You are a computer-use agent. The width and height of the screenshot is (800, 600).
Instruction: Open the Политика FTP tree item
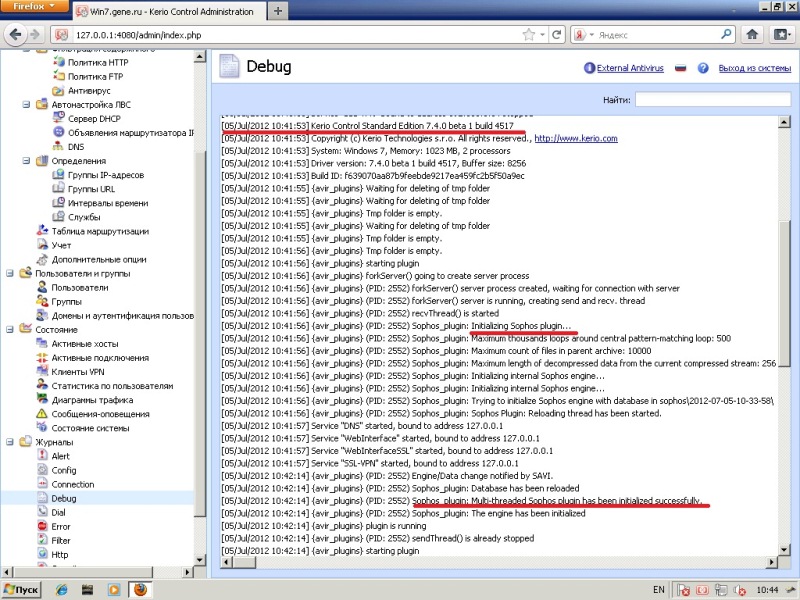[95, 77]
